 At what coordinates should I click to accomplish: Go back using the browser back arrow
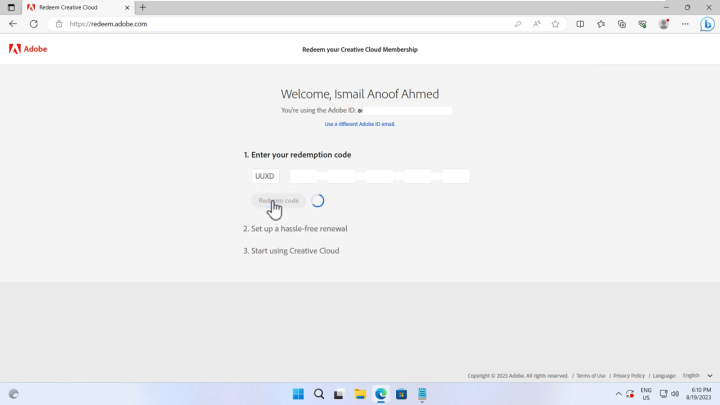pos(13,24)
